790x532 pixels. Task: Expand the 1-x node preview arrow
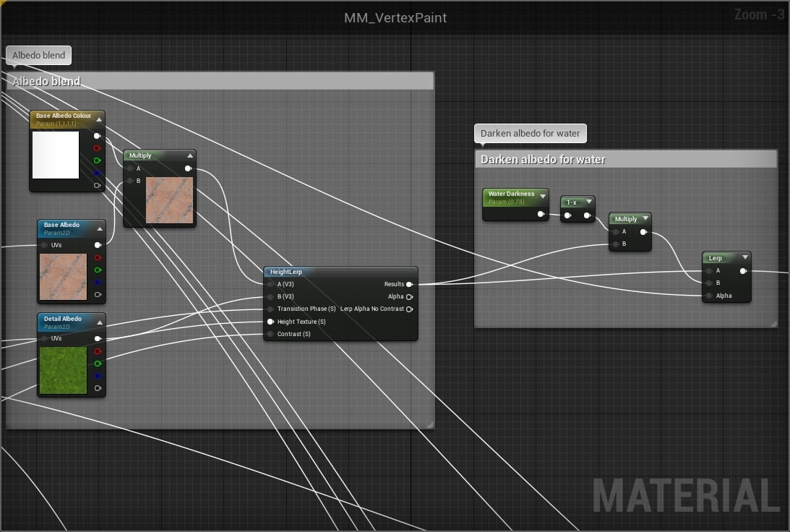point(589,202)
